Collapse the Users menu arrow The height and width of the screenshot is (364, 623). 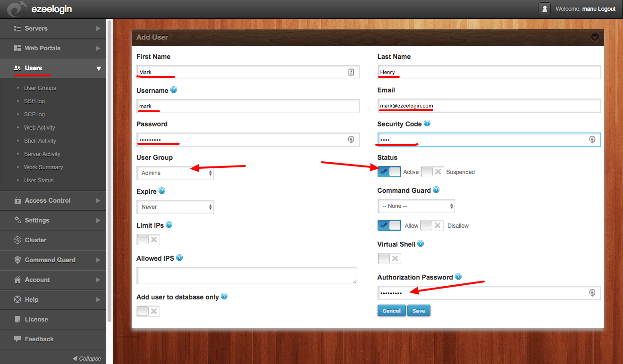coord(99,68)
